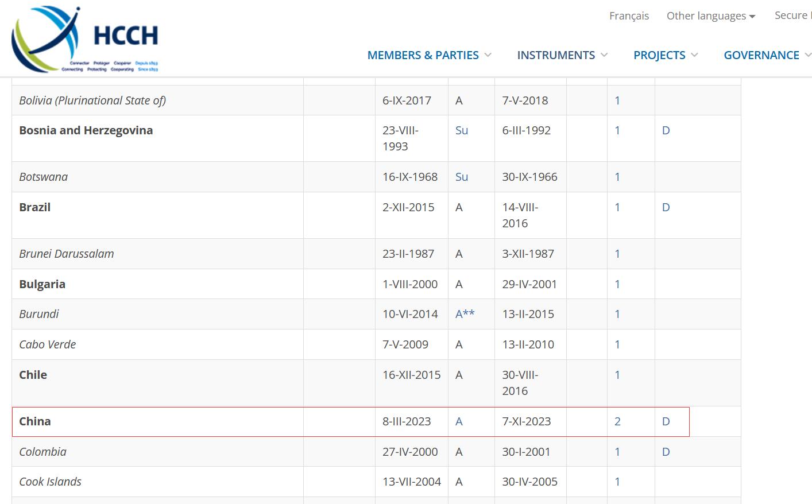Open the Other languages dropdown
This screenshot has height=504, width=812.
710,16
